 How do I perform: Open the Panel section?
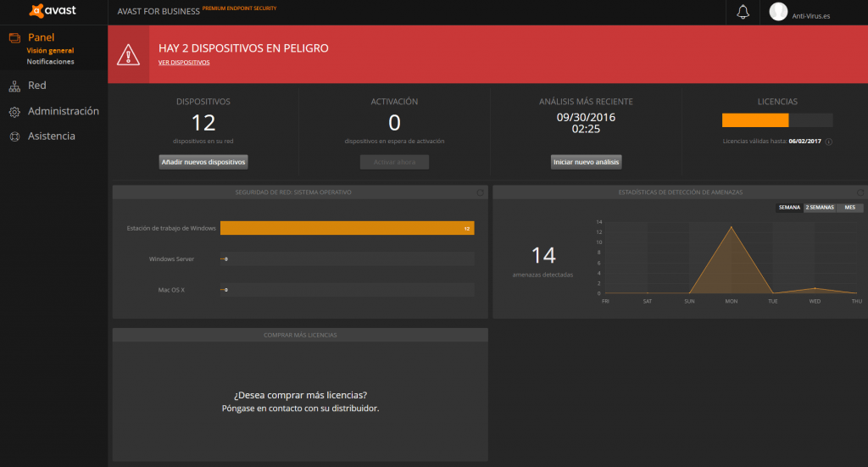tap(41, 37)
